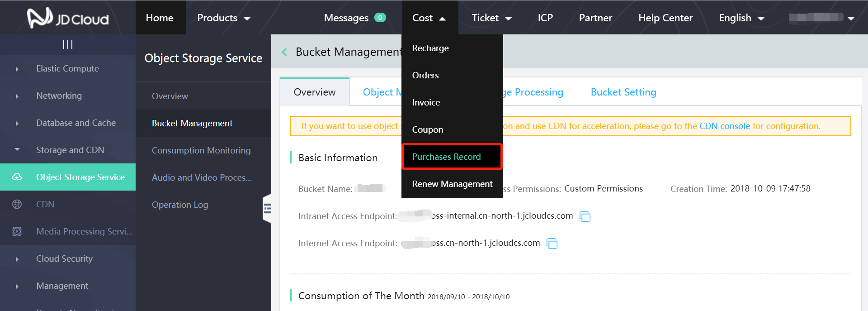Open Partner page
Image resolution: width=868 pixels, height=311 pixels.
point(595,18)
